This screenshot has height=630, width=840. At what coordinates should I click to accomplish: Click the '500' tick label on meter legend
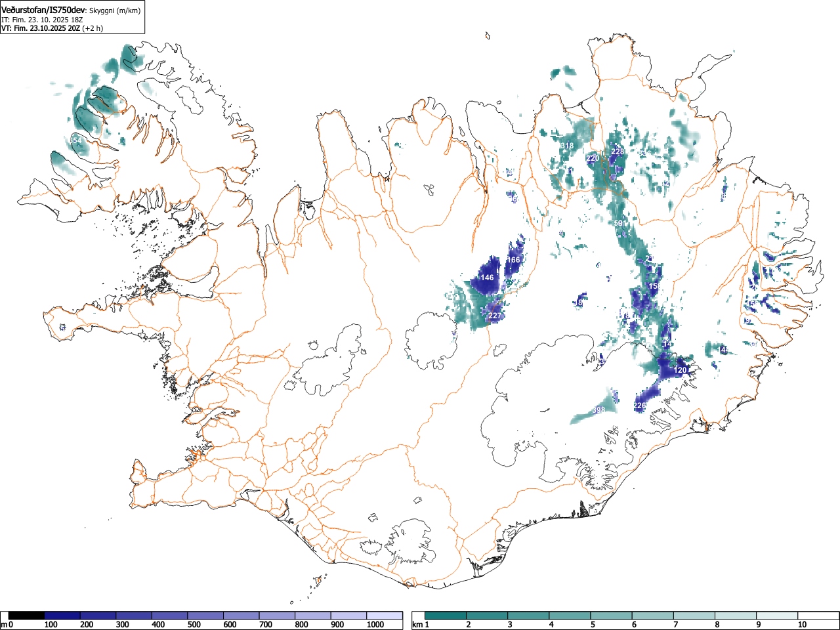tap(194, 625)
